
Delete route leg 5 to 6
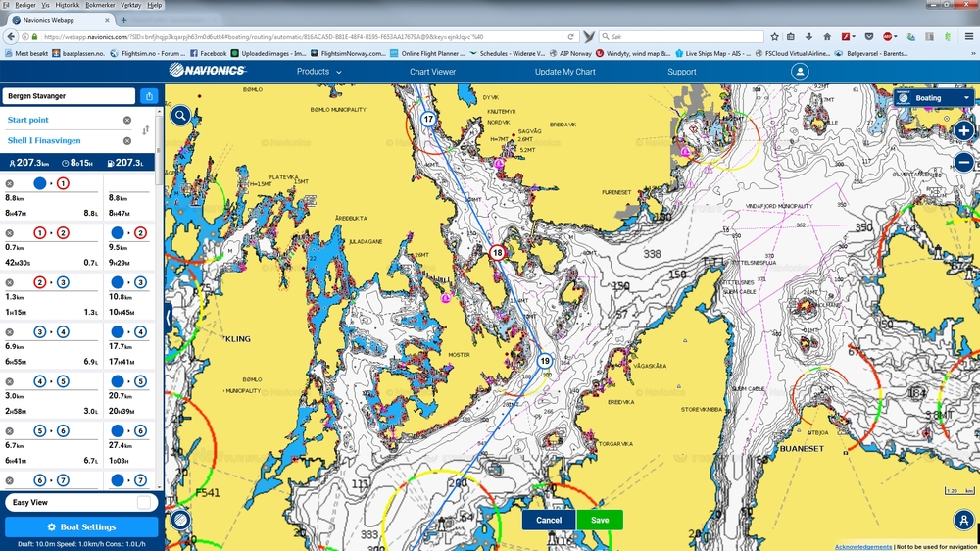coord(10,431)
